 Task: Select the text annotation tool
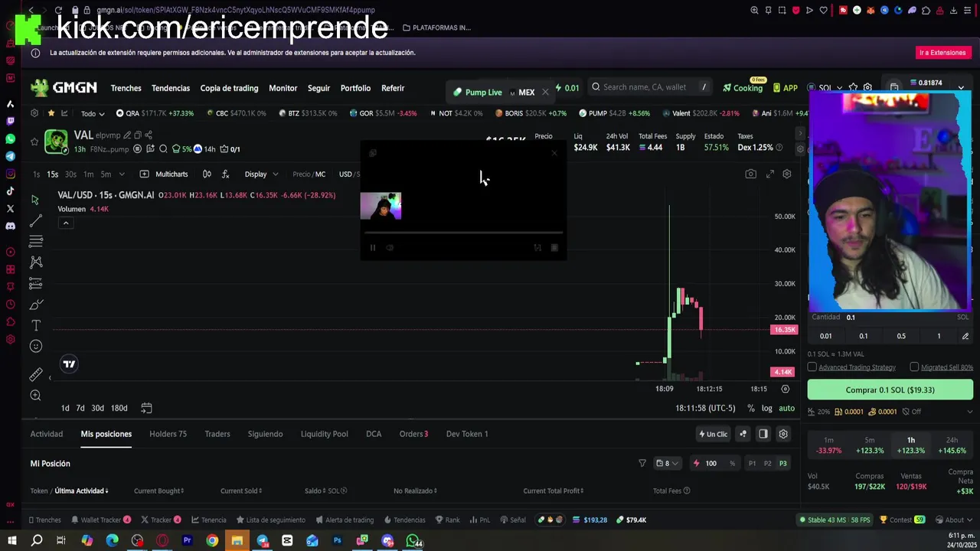coord(35,325)
